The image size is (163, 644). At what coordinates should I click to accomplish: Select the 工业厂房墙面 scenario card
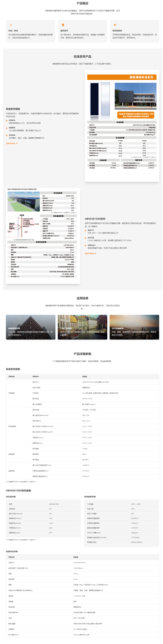[82, 327]
